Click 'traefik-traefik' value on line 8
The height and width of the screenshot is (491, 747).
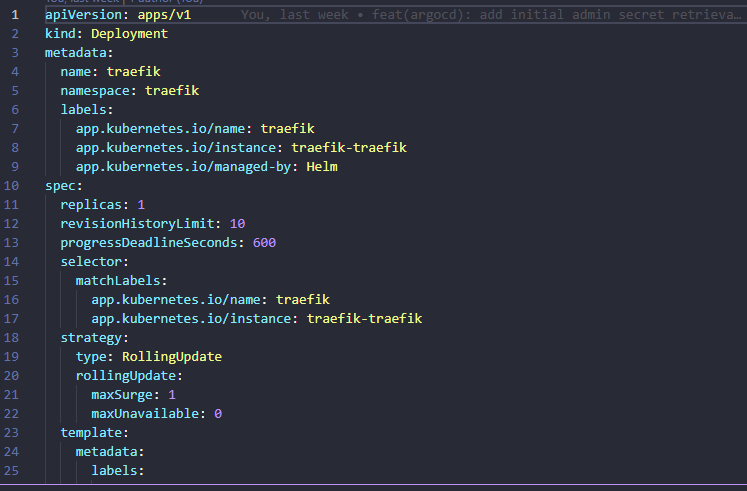coord(349,148)
